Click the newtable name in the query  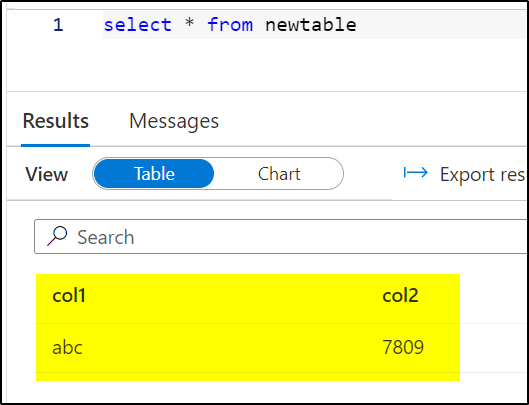(310, 25)
